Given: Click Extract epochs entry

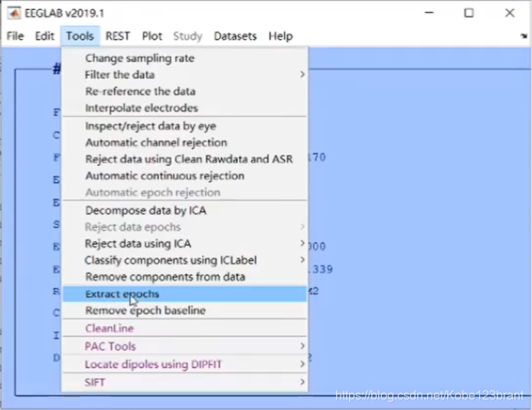Looking at the screenshot, I should (x=185, y=294).
